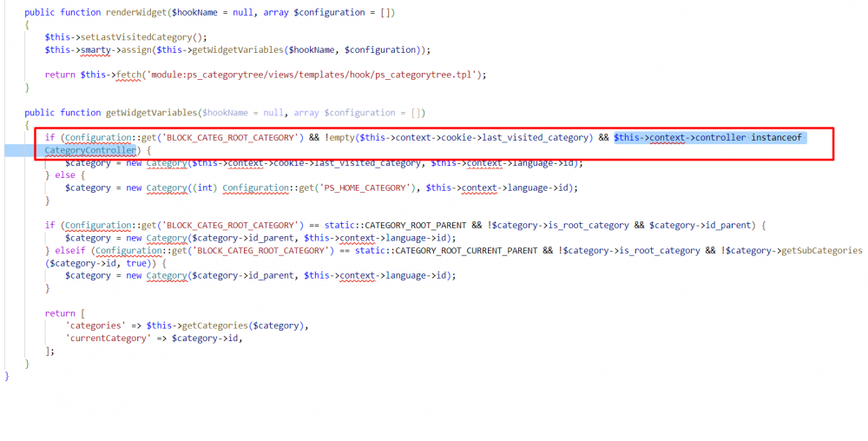The width and height of the screenshot is (868, 441).
Task: Click the true argument after $category->id
Action: pos(136,263)
